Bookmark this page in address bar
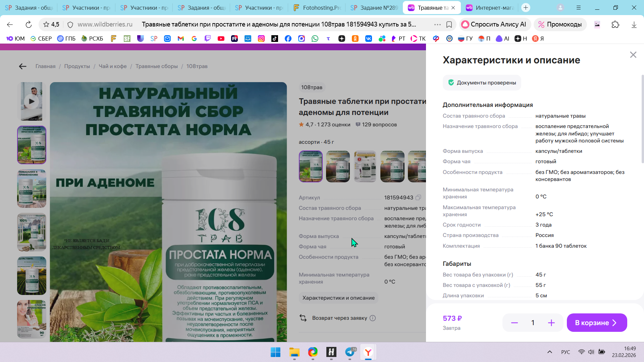644x362 pixels. coord(449,24)
